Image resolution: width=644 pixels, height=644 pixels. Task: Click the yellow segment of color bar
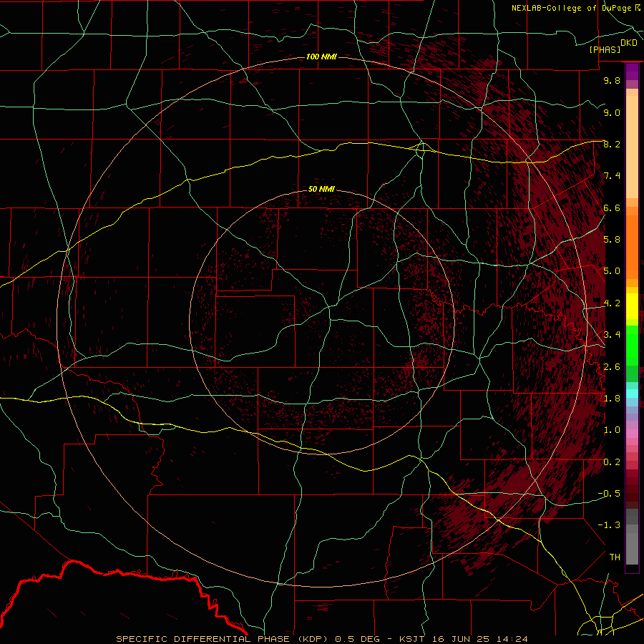tap(632, 306)
